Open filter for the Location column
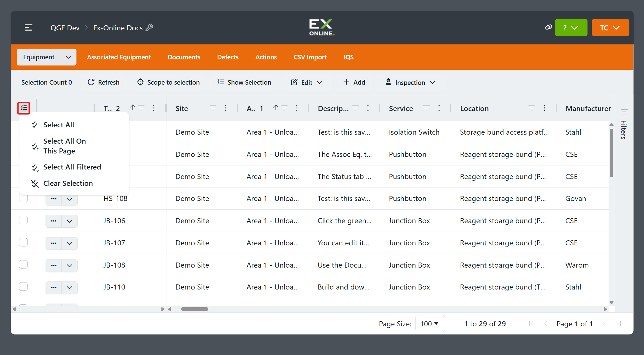Screen dimensions: 644x355 (x=532, y=108)
